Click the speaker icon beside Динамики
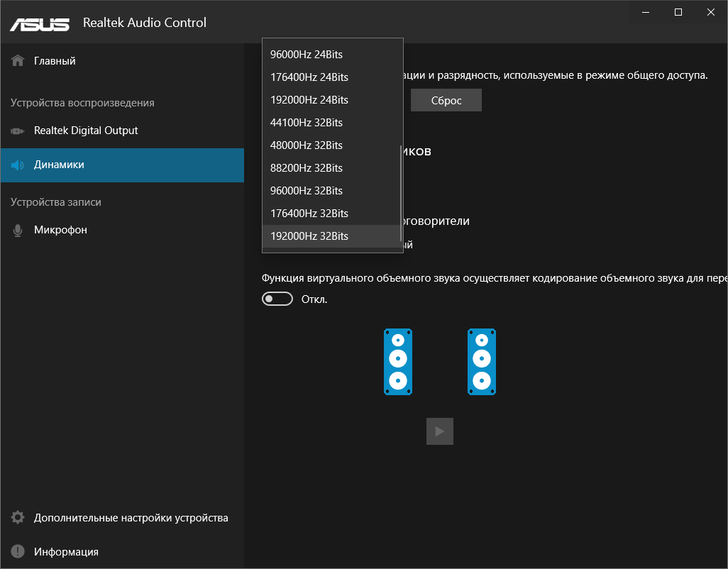The height and width of the screenshot is (569, 728). tap(18, 165)
